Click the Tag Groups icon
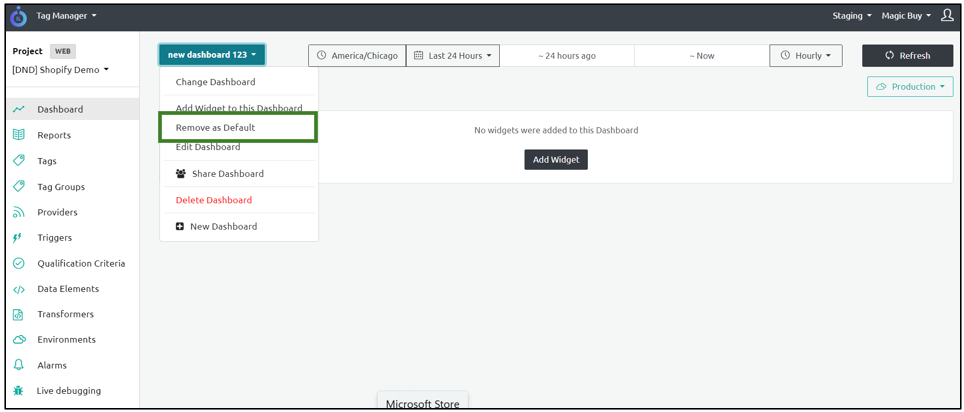Screen dimensions: 964x412 [x=18, y=186]
